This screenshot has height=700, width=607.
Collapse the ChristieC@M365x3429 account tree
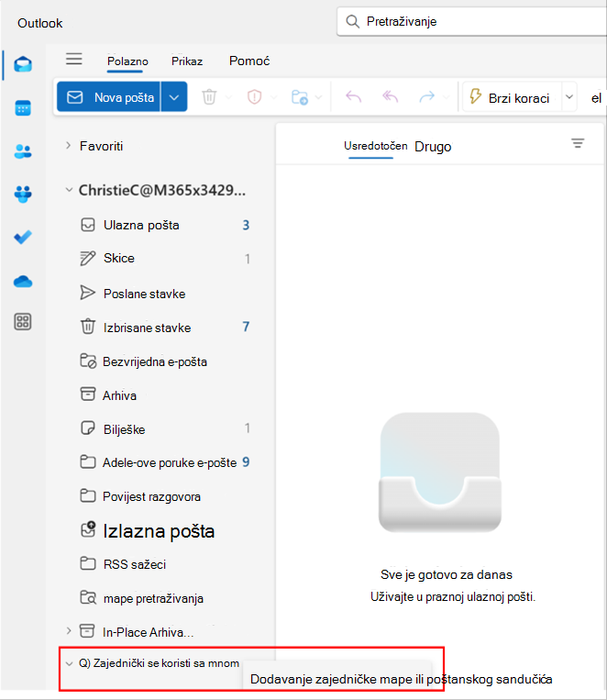69,190
